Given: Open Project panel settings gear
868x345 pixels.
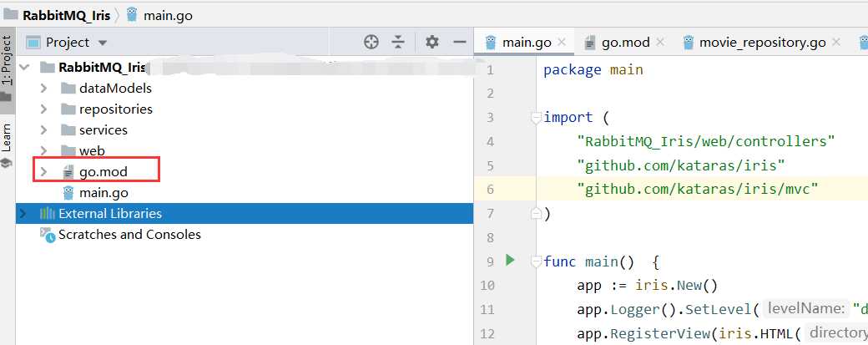Looking at the screenshot, I should coord(431,42).
